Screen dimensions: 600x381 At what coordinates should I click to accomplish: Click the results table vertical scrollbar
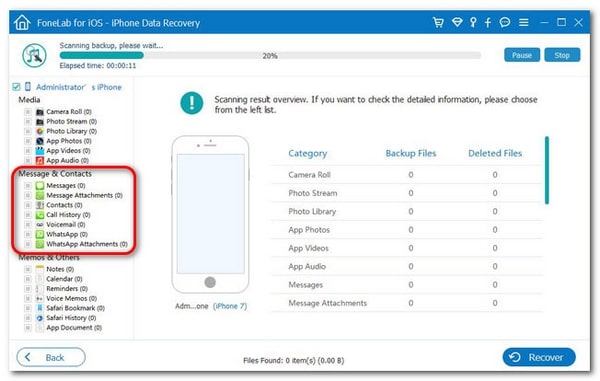(547, 170)
